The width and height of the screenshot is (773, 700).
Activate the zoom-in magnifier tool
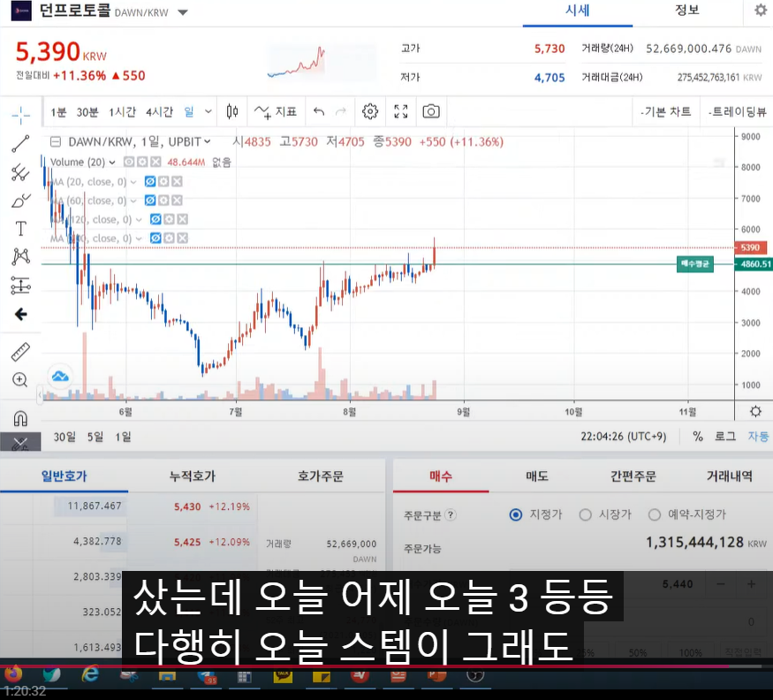coord(20,380)
